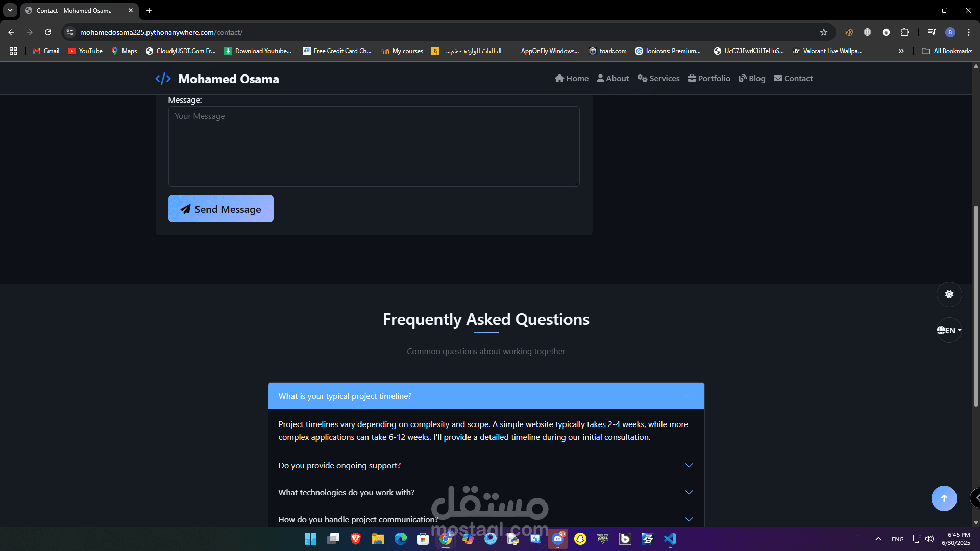Click the scroll-to-top arrow button

944,498
